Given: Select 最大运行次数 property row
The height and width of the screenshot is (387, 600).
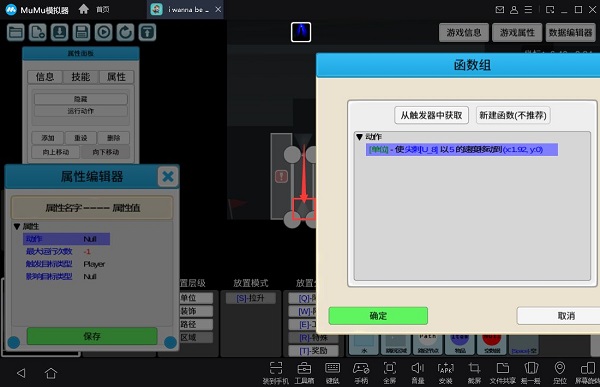Looking at the screenshot, I should click(58, 251).
